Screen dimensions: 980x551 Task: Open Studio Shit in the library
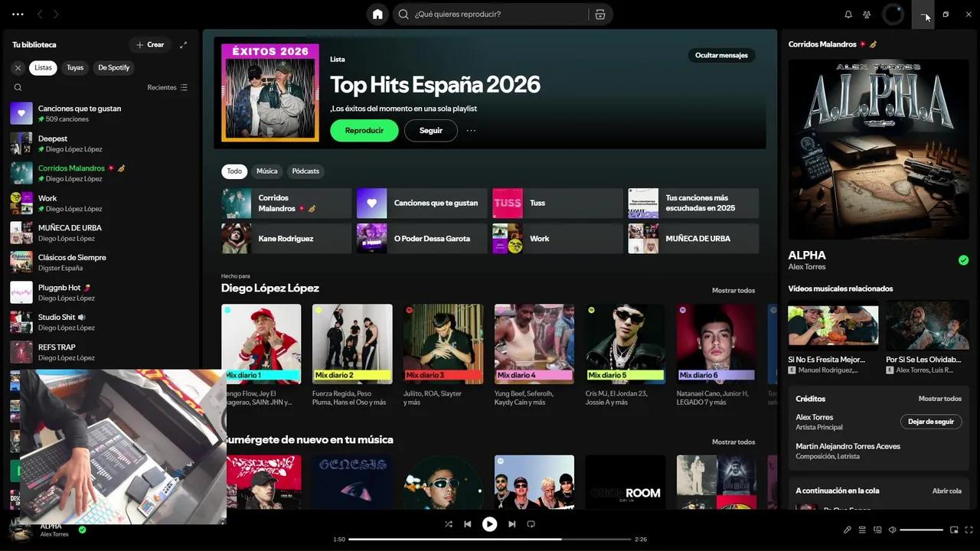point(101,322)
